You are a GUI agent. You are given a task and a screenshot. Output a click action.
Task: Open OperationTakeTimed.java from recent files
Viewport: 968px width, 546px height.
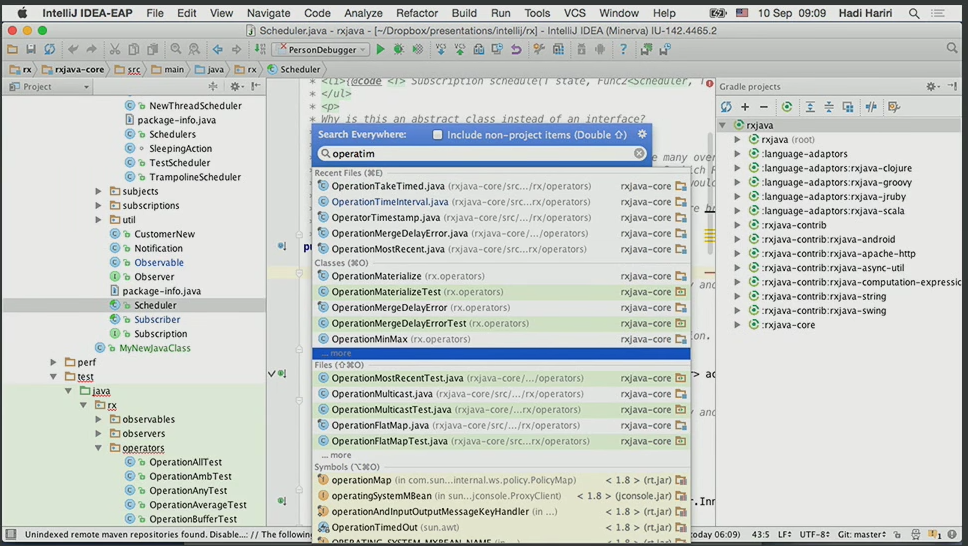click(501, 186)
